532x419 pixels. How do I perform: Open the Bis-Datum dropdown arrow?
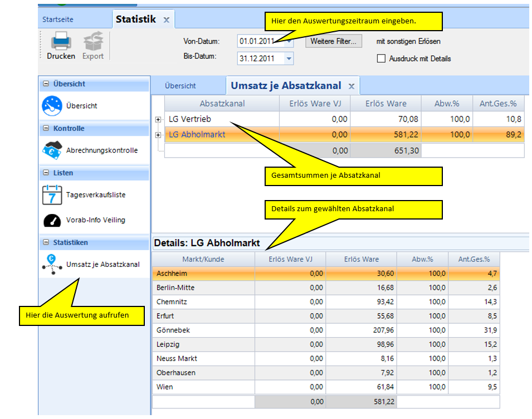tap(289, 59)
